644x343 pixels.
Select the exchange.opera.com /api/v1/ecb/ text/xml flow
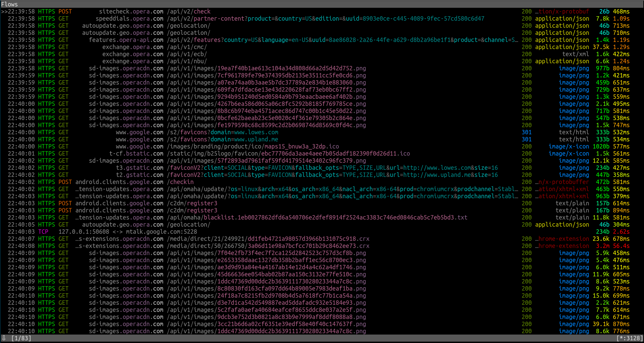(322, 54)
